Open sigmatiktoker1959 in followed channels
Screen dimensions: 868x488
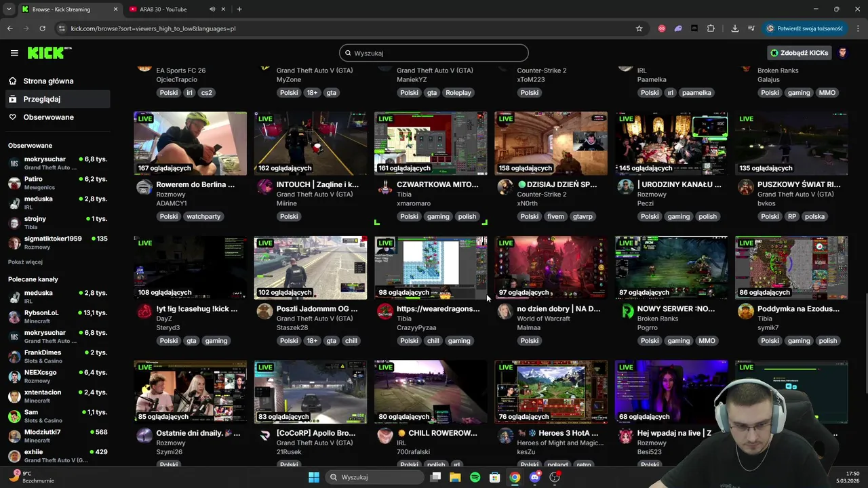pos(58,243)
